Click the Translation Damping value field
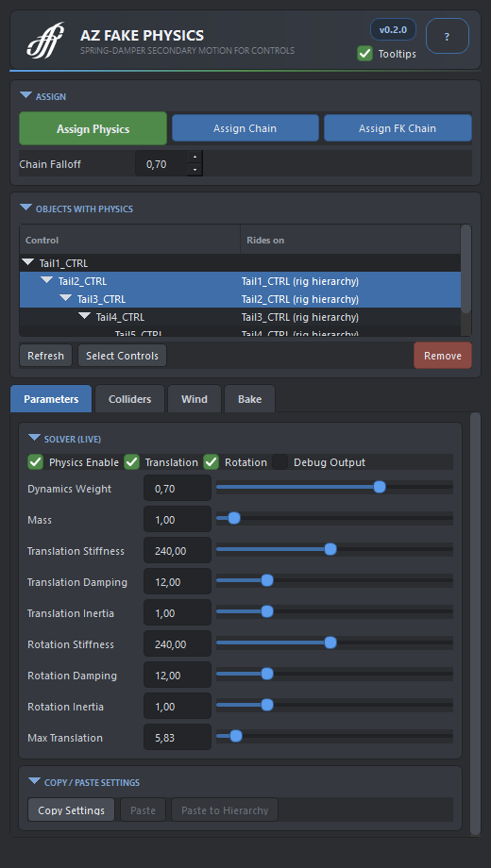491x868 pixels. 178,582
